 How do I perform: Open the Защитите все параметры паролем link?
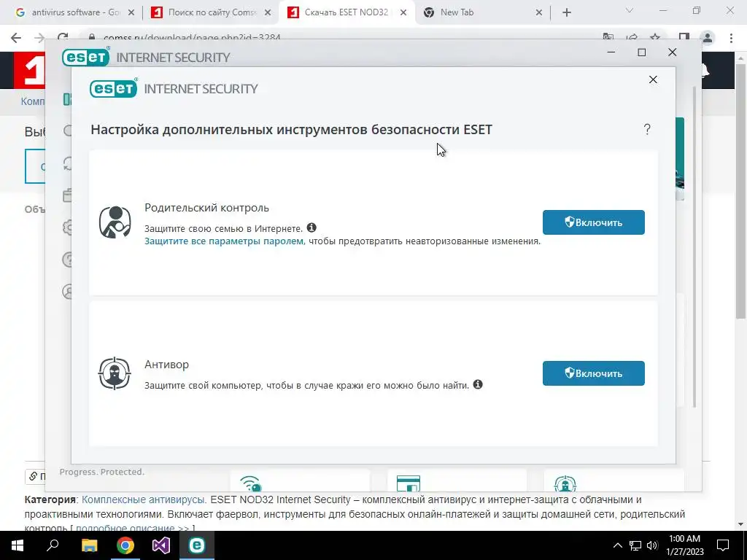(225, 241)
